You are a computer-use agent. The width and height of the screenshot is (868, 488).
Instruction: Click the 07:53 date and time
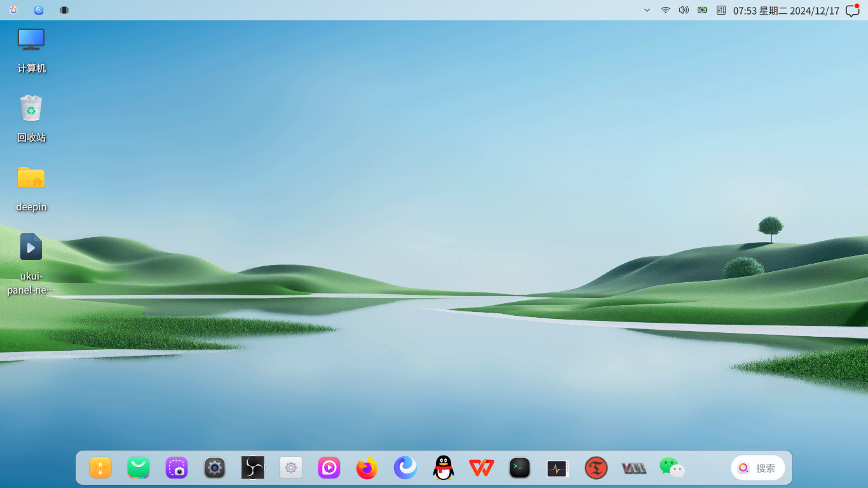click(786, 11)
